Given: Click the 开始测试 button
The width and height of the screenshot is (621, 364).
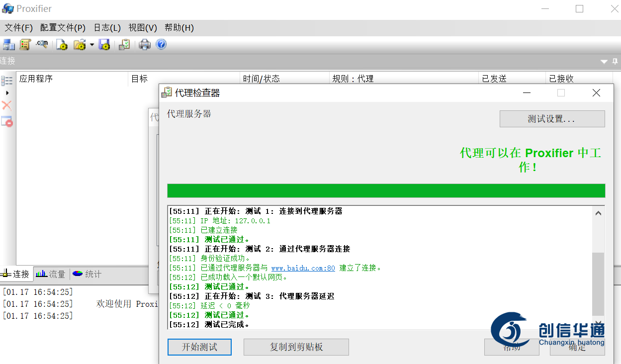Looking at the screenshot, I should tap(199, 347).
